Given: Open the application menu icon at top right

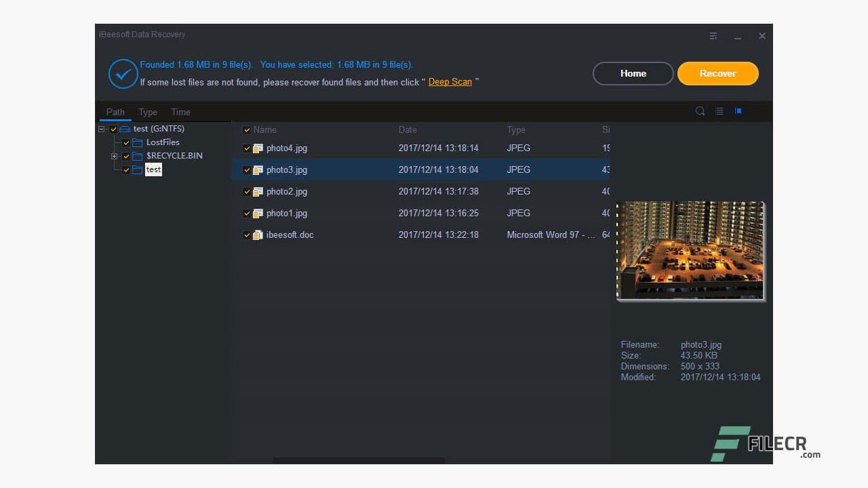Looking at the screenshot, I should pyautogui.click(x=713, y=36).
